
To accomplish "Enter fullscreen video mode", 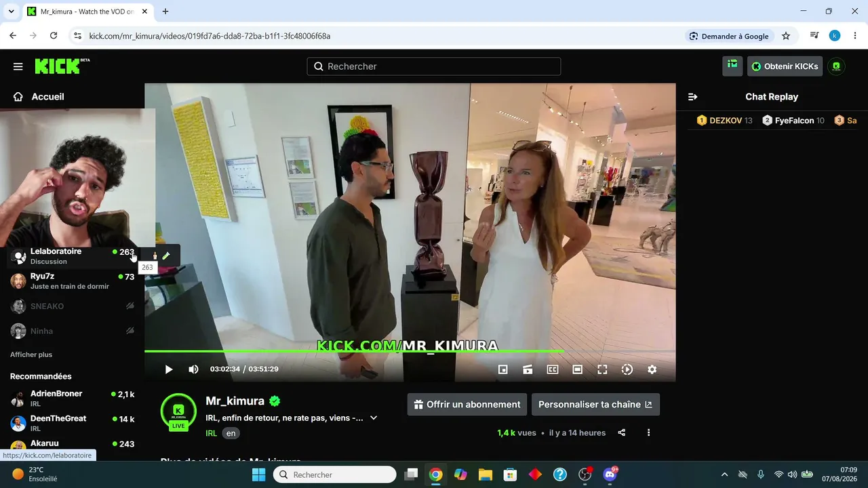I will click(x=602, y=369).
